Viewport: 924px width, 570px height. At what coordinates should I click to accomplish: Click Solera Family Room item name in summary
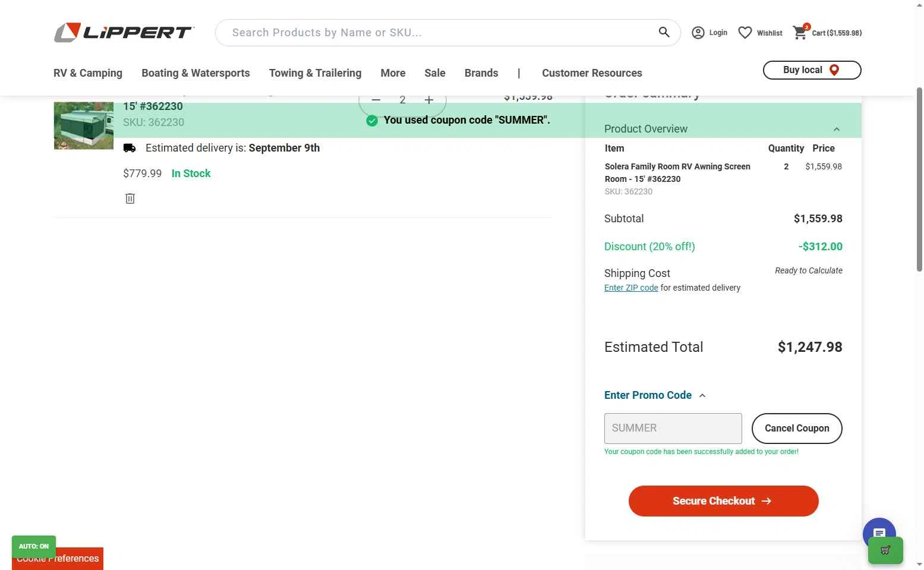coord(677,173)
